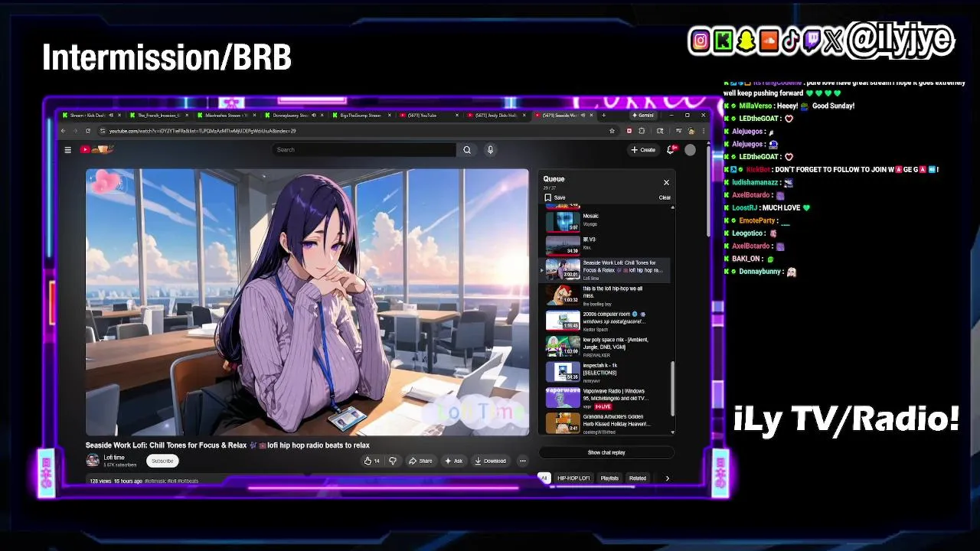Click the Ask button
Image resolution: width=980 pixels, height=551 pixels.
pos(454,461)
